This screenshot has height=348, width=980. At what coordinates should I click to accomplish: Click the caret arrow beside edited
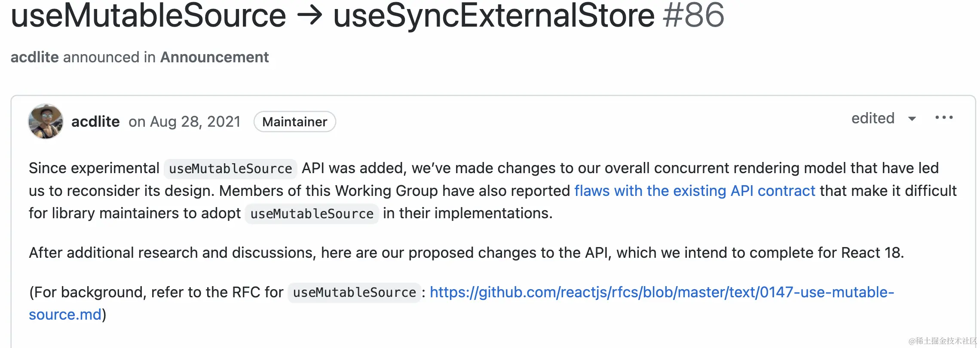[912, 119]
